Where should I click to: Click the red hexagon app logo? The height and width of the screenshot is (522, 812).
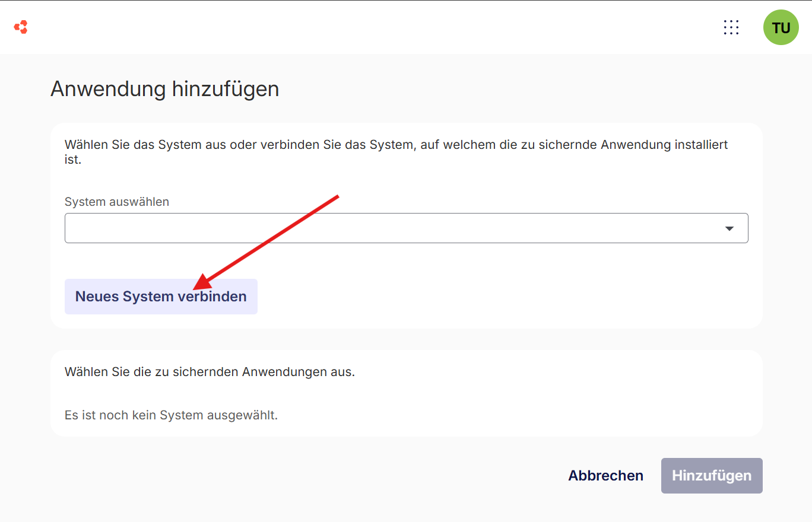tap(21, 27)
